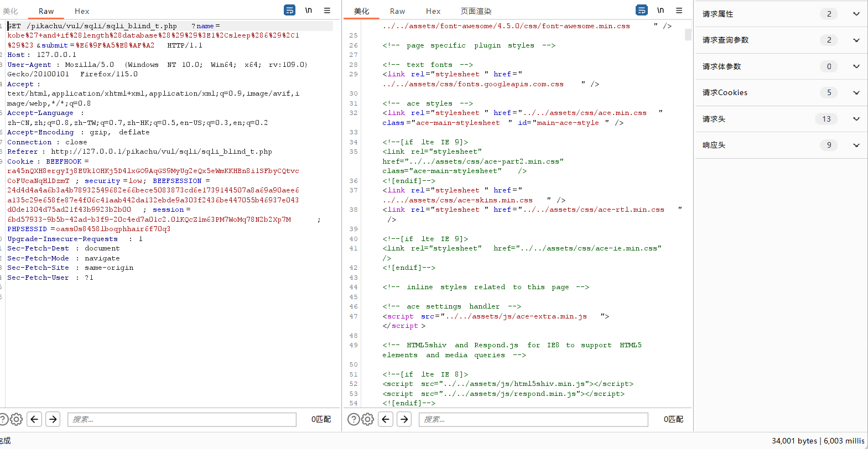Click the html5shiv.min.js script line
868x449 pixels.
(508, 384)
